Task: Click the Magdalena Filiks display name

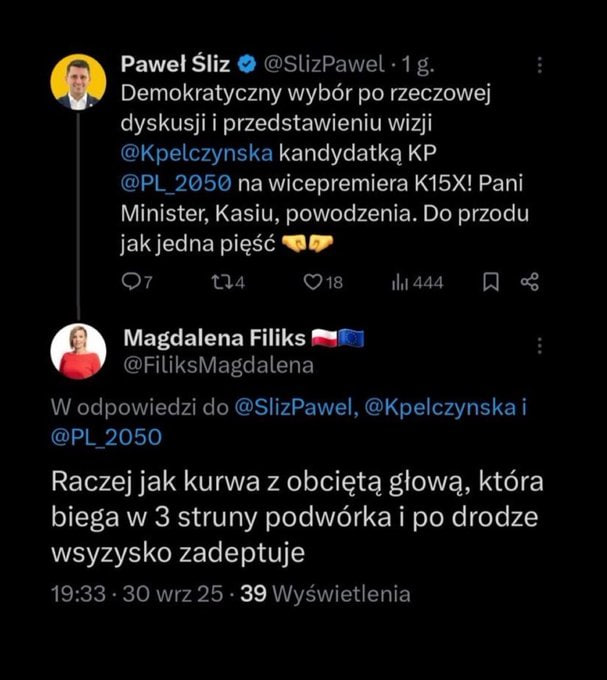Action: point(213,338)
